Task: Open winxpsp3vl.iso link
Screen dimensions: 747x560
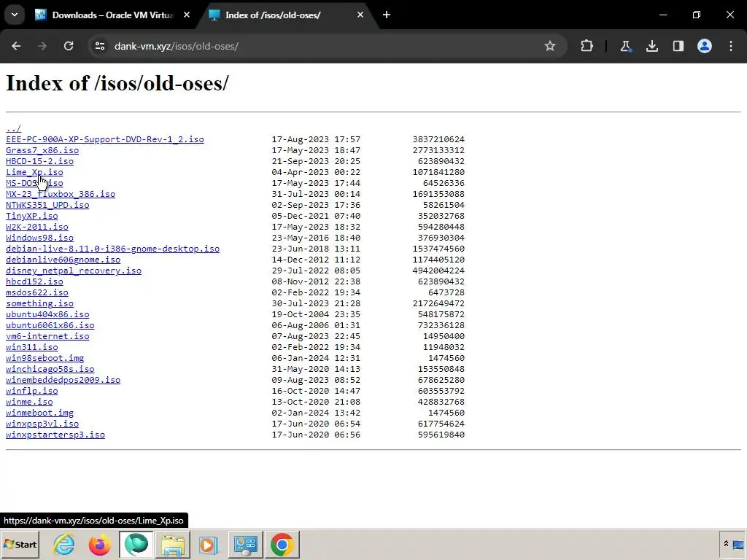Action: (x=42, y=424)
